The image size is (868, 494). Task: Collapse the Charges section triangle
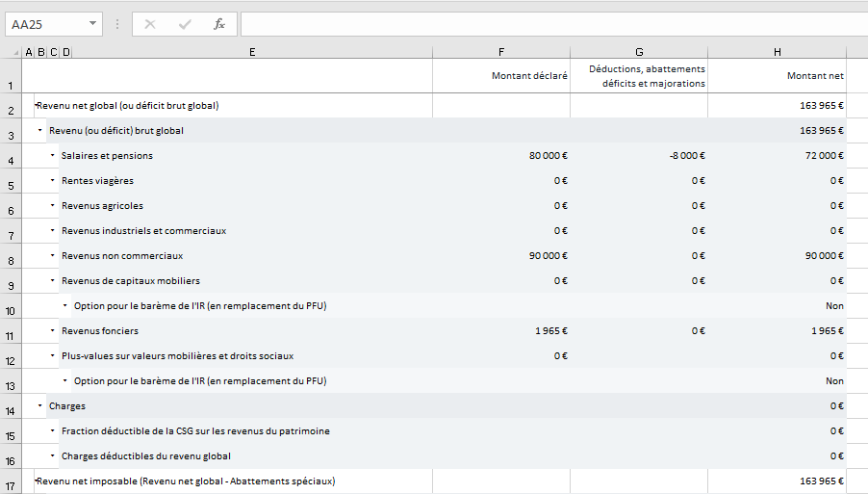click(40, 406)
